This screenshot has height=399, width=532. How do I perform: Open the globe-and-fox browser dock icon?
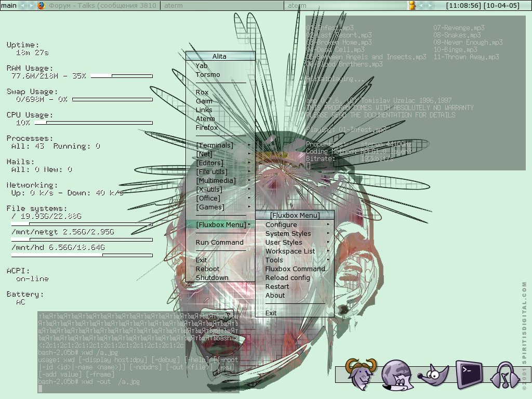(397, 375)
